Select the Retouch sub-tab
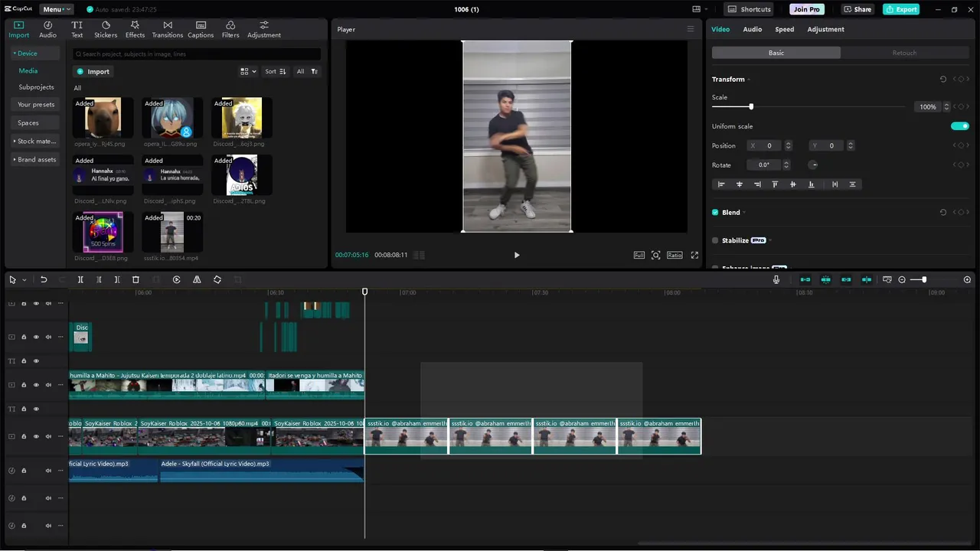This screenshot has width=980, height=551. click(x=904, y=53)
